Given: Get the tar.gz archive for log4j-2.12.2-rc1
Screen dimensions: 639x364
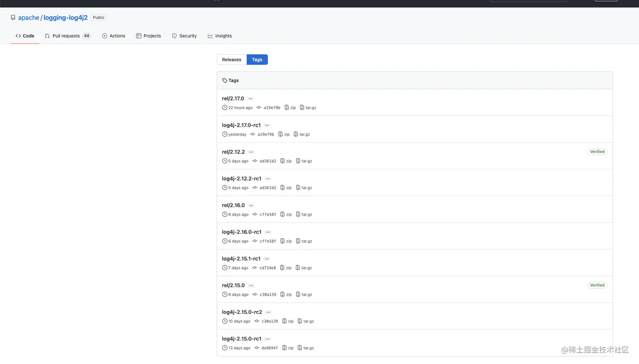Looking at the screenshot, I should coord(304,188).
